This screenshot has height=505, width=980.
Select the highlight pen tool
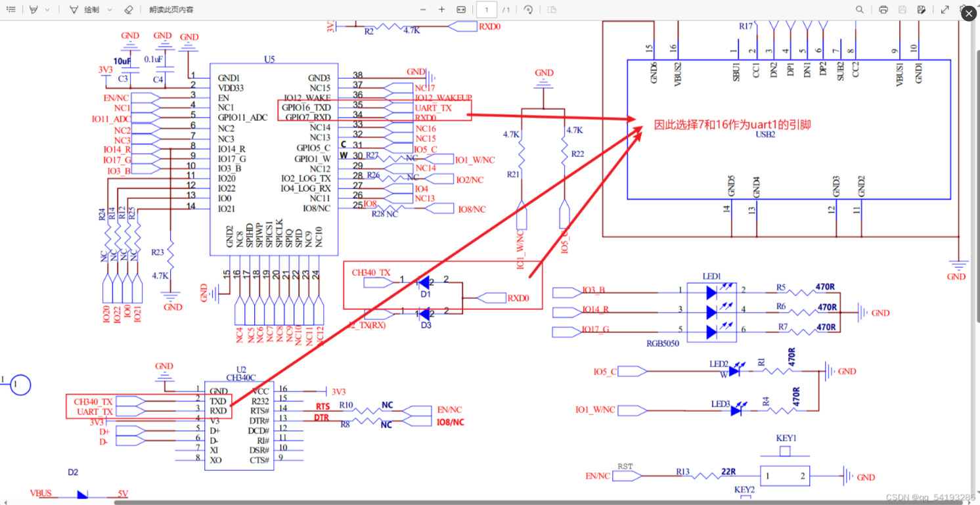point(33,10)
